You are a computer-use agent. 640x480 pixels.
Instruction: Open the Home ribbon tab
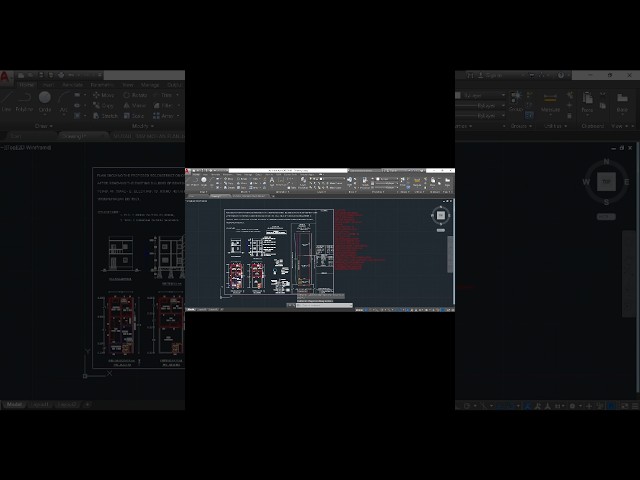[x=26, y=85]
